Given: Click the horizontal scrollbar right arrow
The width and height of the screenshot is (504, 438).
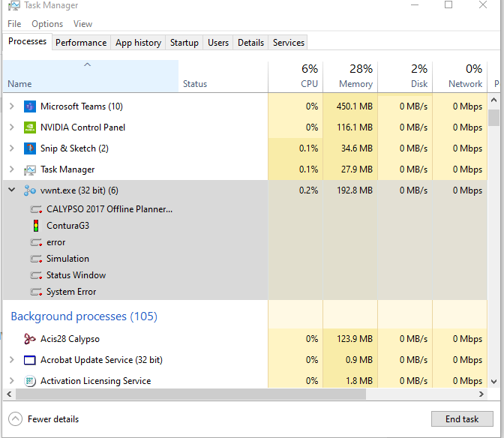Looking at the screenshot, I should click(481, 394).
